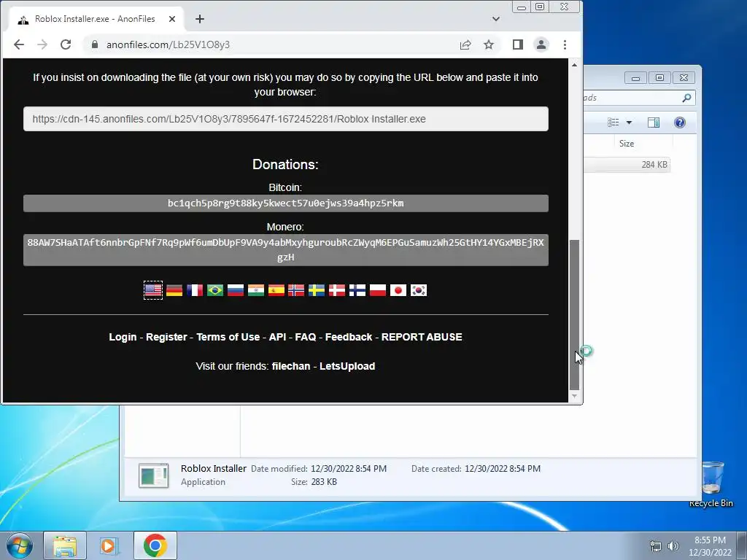The height and width of the screenshot is (560, 747).
Task: Open the Recycle Bin on the desktop
Action: pos(711,484)
